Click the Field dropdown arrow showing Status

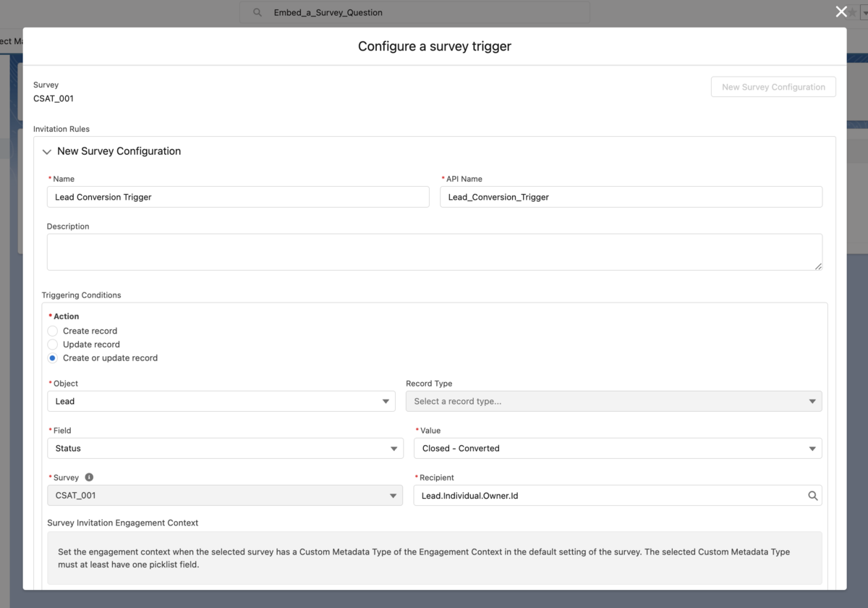(394, 448)
